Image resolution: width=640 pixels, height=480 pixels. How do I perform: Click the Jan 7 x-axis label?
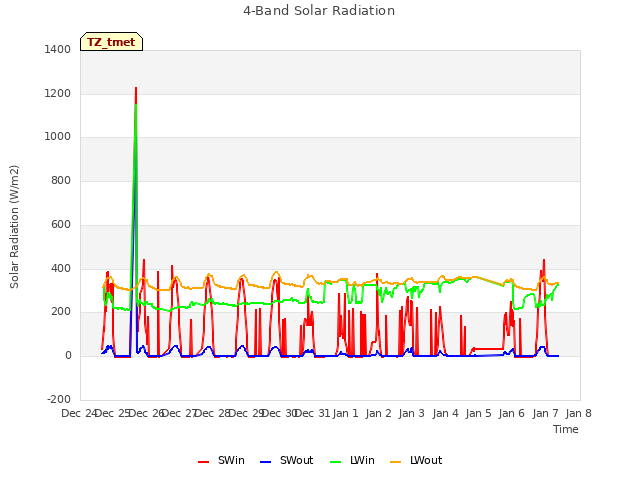(x=545, y=413)
